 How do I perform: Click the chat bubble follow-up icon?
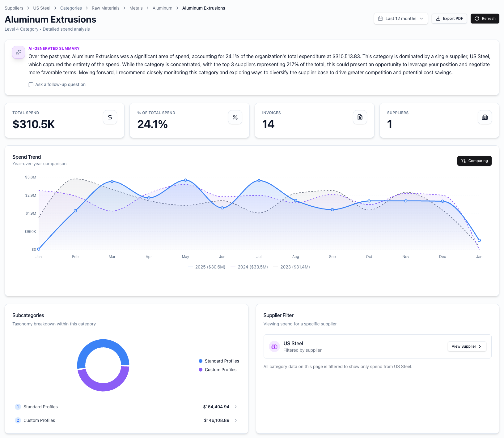tap(31, 84)
